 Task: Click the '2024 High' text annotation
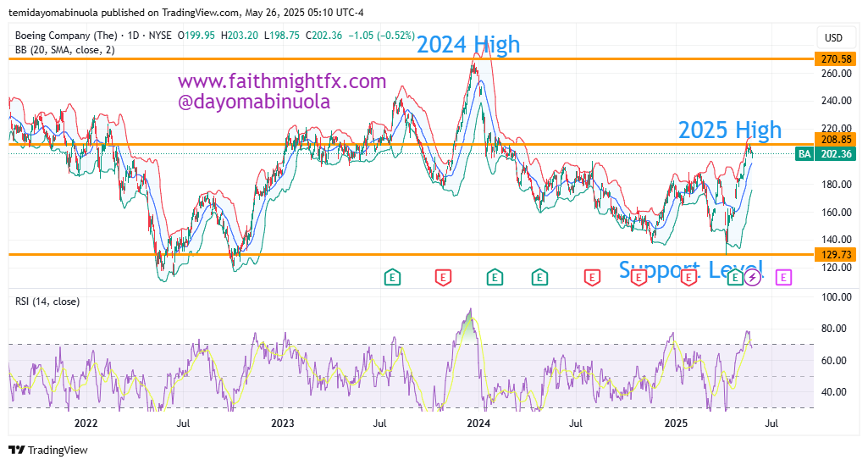(x=468, y=44)
